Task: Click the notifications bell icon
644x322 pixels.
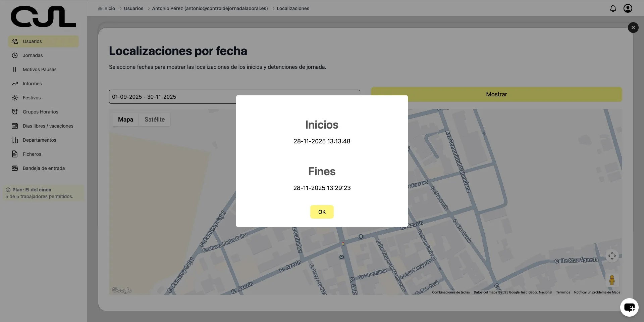Action: click(x=613, y=8)
